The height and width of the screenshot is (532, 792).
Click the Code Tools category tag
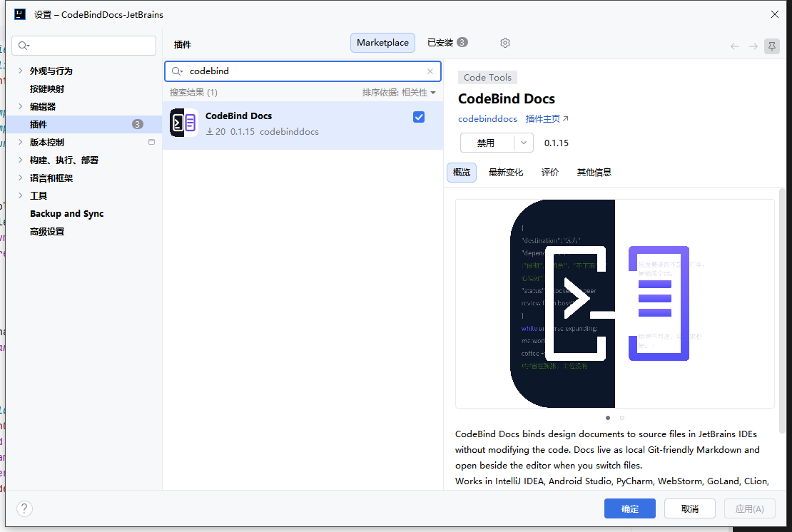(487, 77)
